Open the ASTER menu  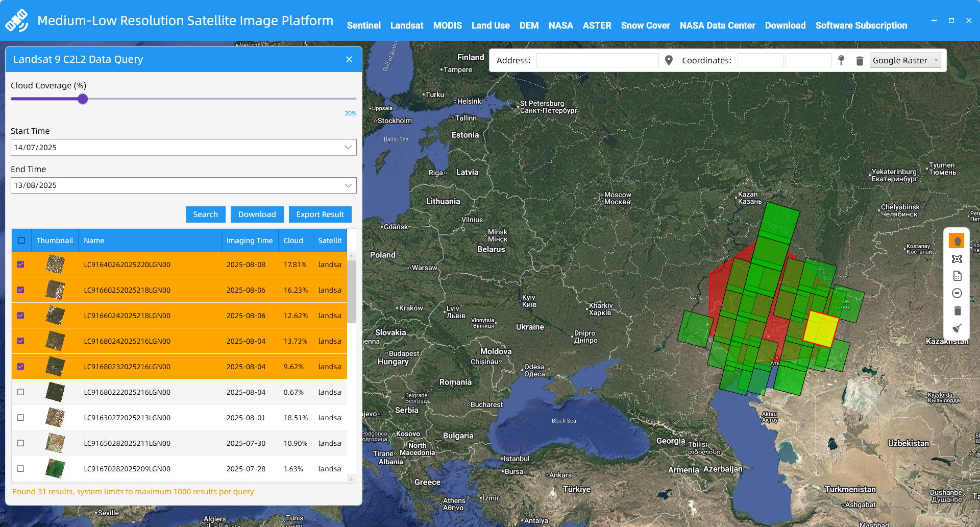click(597, 26)
